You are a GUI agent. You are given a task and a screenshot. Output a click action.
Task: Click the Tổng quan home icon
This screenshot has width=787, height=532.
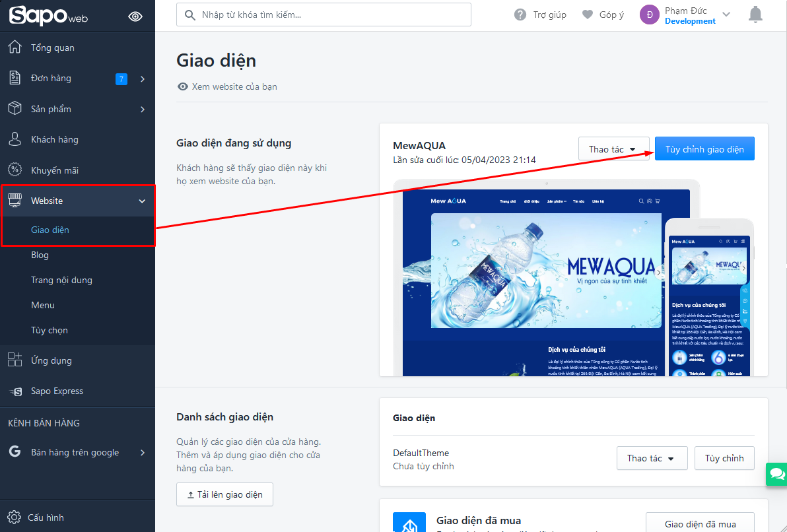tap(15, 47)
